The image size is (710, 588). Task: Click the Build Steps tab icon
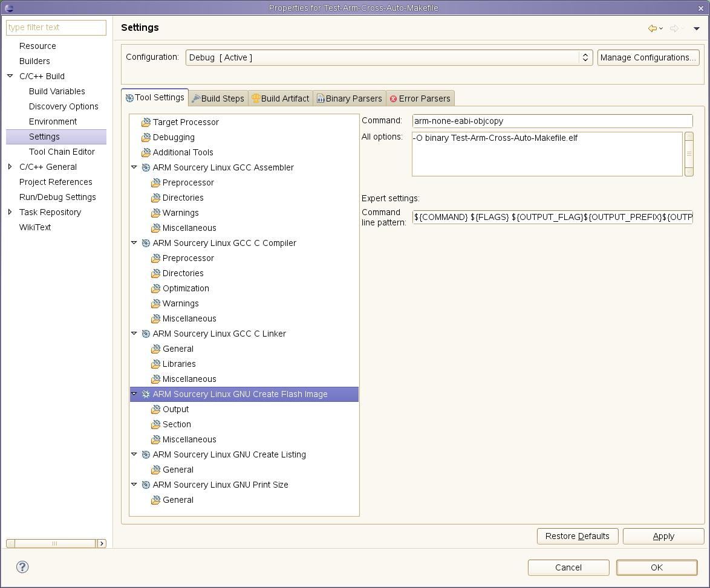pos(196,99)
